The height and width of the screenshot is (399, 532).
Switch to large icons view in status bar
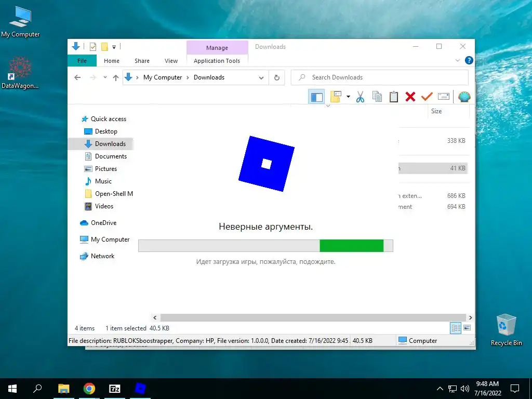(467, 328)
